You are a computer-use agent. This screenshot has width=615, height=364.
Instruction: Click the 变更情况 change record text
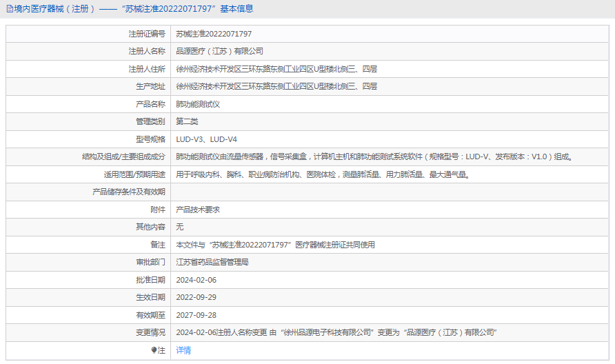(337, 332)
